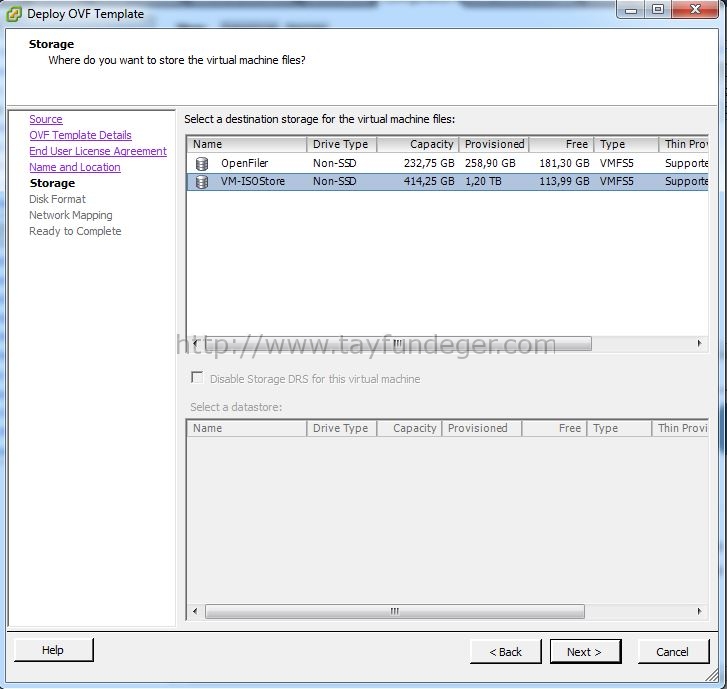Viewport: 727px width, 689px height.
Task: Click upper storage list left scroll arrow
Action: click(195, 344)
